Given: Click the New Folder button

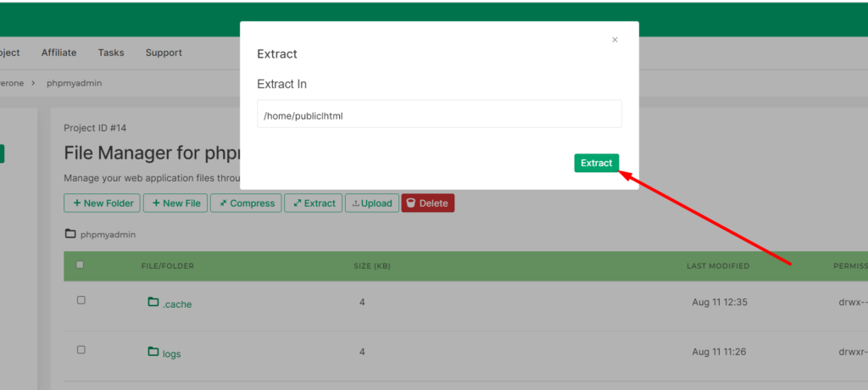Looking at the screenshot, I should (x=103, y=203).
